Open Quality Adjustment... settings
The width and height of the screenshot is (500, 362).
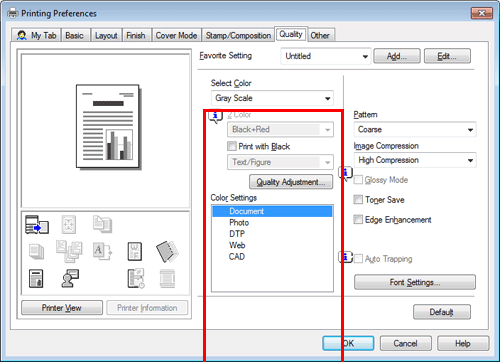tap(291, 182)
